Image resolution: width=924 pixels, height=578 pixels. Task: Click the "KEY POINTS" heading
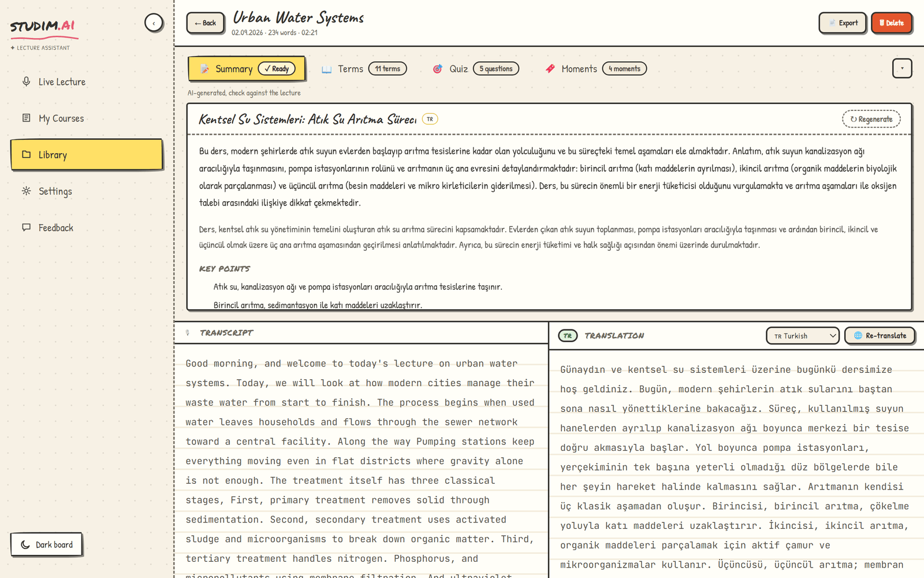point(225,269)
